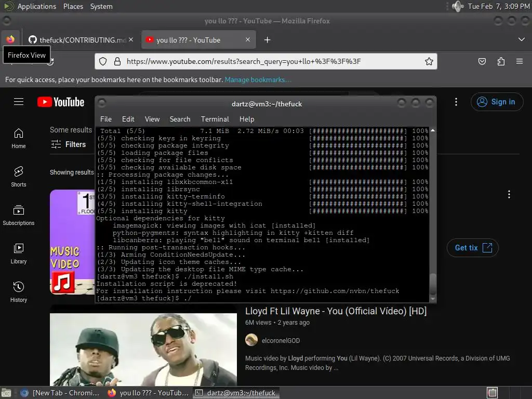Open YouTube settings three-dot menu
The height and width of the screenshot is (399, 532).
point(456,102)
